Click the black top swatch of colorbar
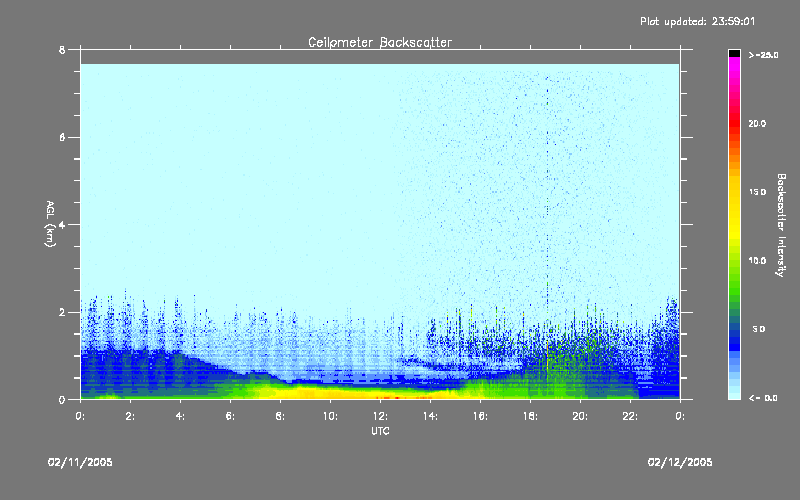The image size is (800, 500). coord(734,53)
